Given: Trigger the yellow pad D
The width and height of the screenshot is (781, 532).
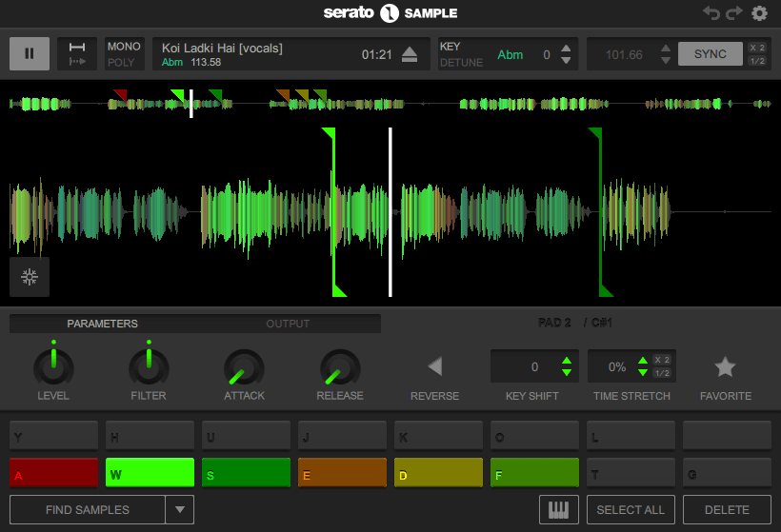Looking at the screenshot, I should tap(438, 472).
